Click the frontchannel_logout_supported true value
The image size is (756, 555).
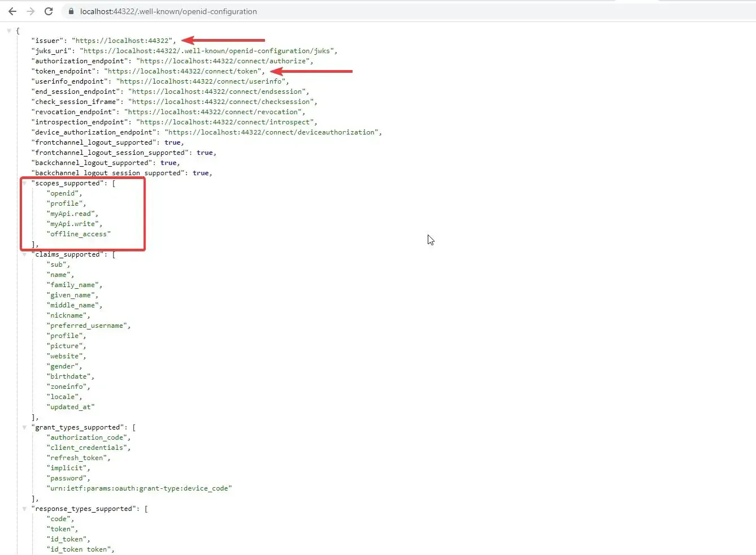[173, 142]
